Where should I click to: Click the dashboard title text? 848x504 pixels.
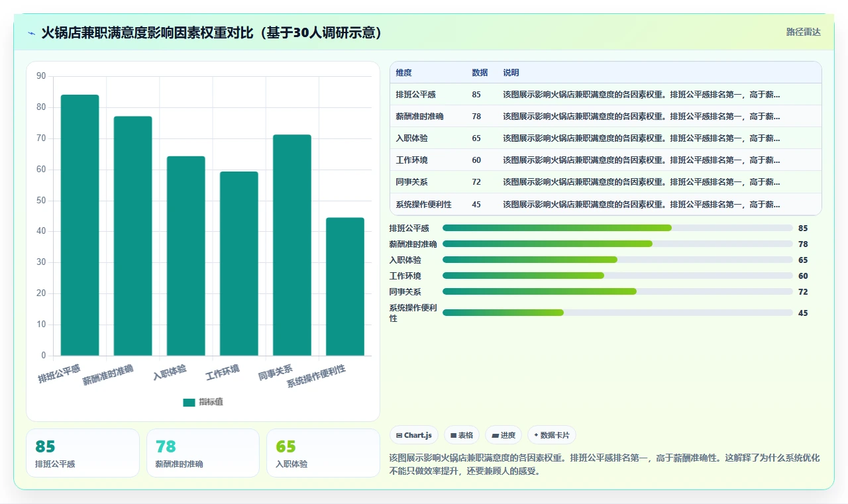tap(212, 32)
